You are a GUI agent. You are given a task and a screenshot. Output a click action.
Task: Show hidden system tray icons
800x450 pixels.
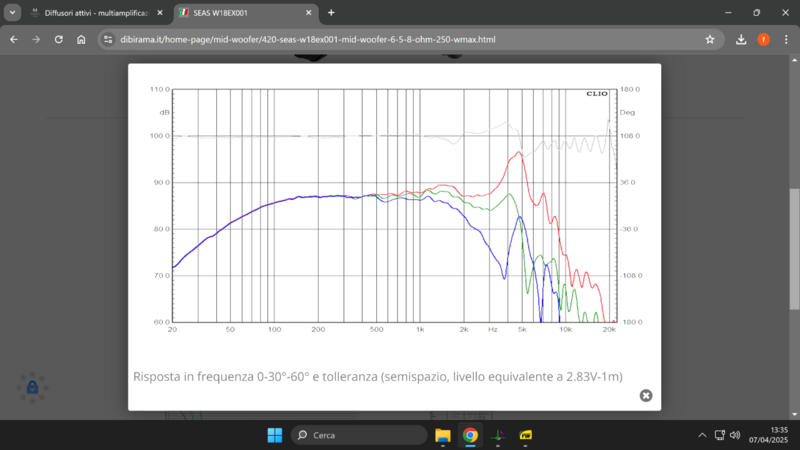(703, 435)
